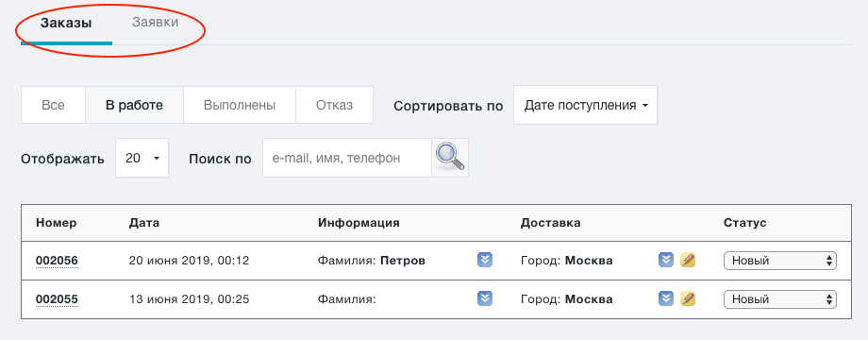The width and height of the screenshot is (868, 340).
Task: Expand information details for order 002056
Action: (485, 260)
